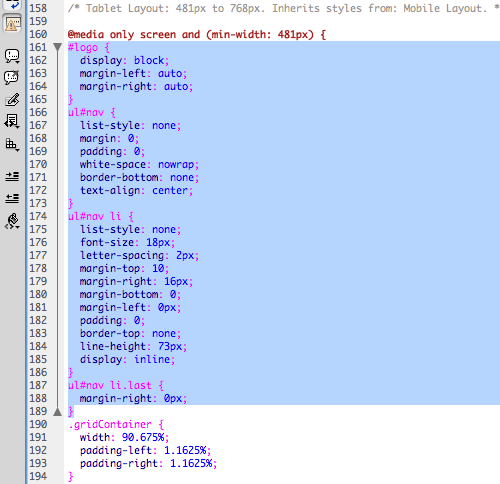The height and width of the screenshot is (484, 500).
Task: Click the Outdent Code icon
Action: [12, 198]
